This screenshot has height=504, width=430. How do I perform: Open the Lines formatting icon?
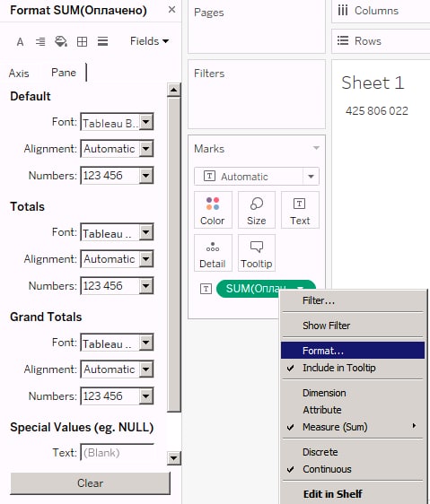click(x=102, y=41)
